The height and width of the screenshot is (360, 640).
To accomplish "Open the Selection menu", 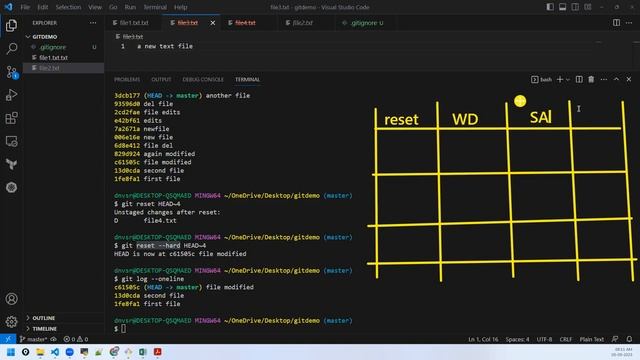I will click(68, 7).
